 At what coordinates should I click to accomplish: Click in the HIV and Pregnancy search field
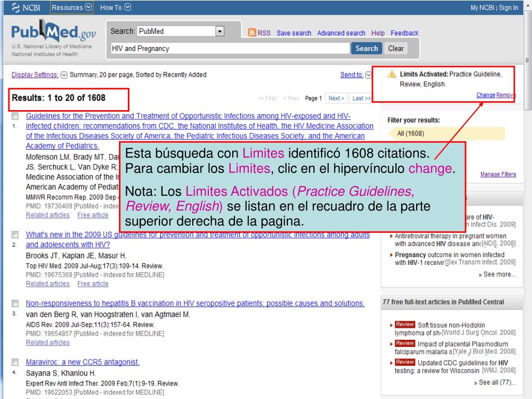pos(230,48)
